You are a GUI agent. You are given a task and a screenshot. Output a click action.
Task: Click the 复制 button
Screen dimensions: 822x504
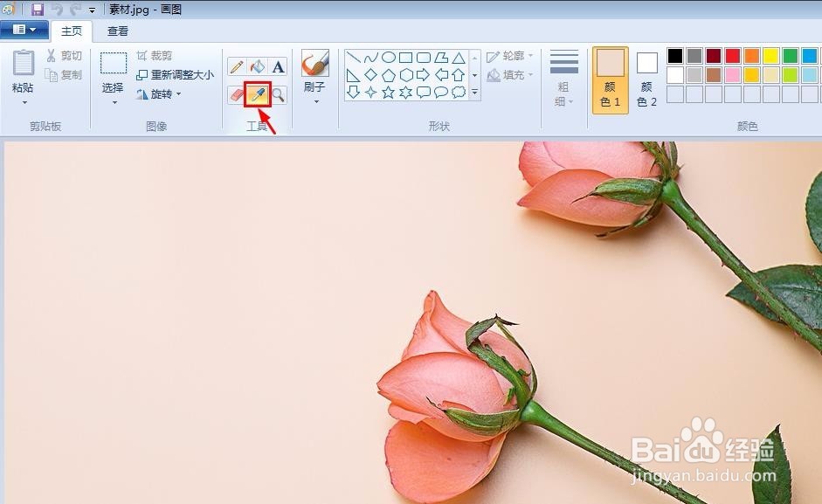click(x=64, y=75)
